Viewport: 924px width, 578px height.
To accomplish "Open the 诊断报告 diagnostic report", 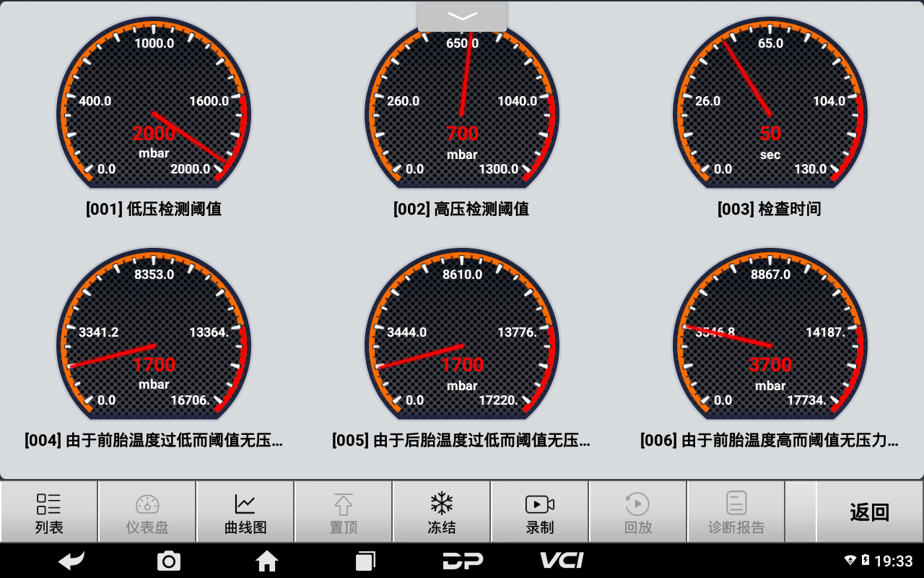I will tap(736, 512).
